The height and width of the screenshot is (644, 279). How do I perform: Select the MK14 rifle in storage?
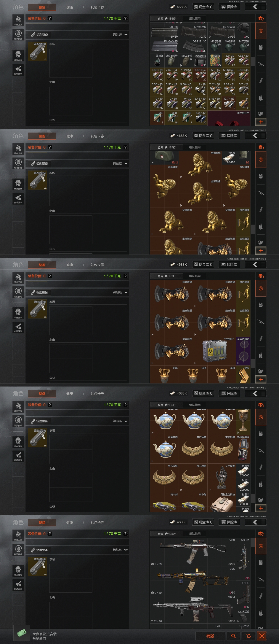pos(193,609)
